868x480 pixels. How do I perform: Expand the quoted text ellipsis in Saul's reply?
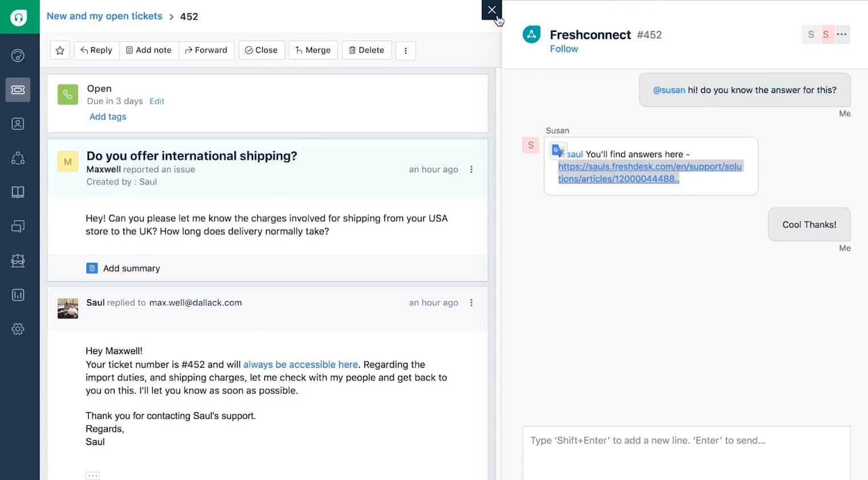(x=93, y=475)
